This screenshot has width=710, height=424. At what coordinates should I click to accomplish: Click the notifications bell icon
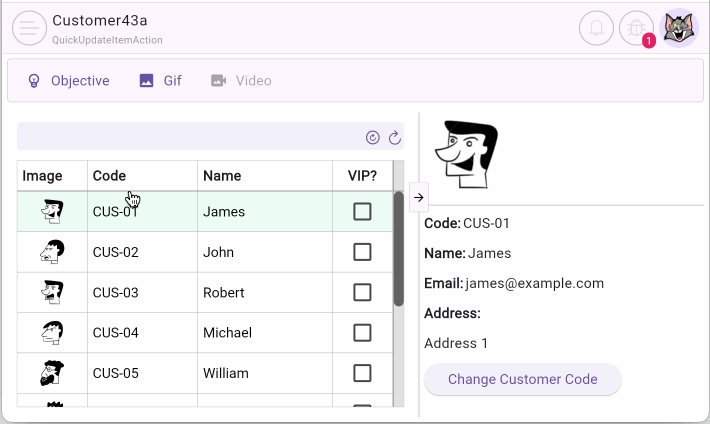coord(596,28)
